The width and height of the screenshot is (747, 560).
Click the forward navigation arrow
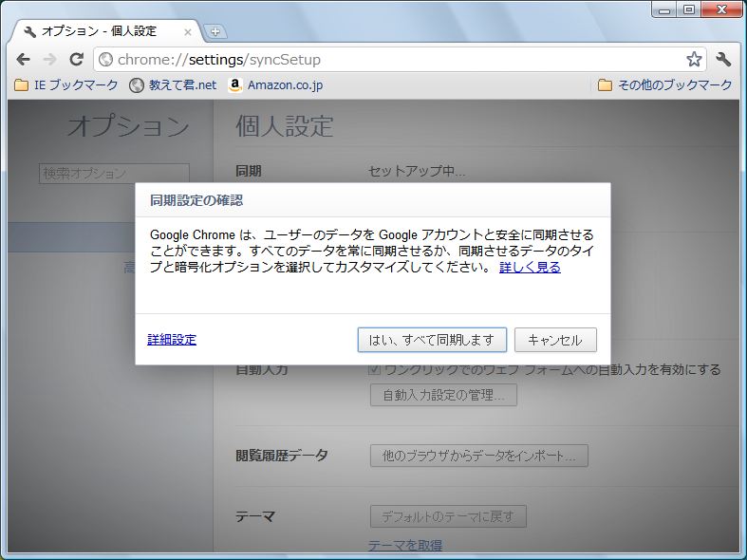point(49,60)
